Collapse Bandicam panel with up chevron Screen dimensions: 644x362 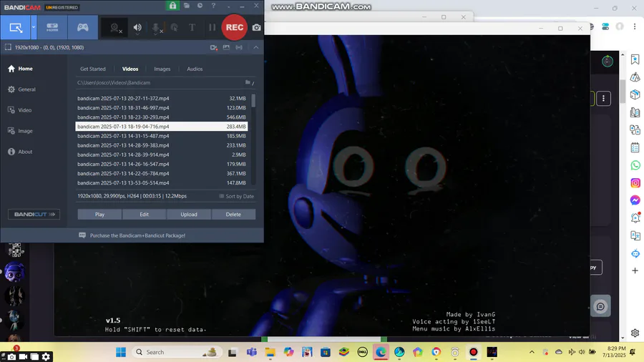[256, 48]
